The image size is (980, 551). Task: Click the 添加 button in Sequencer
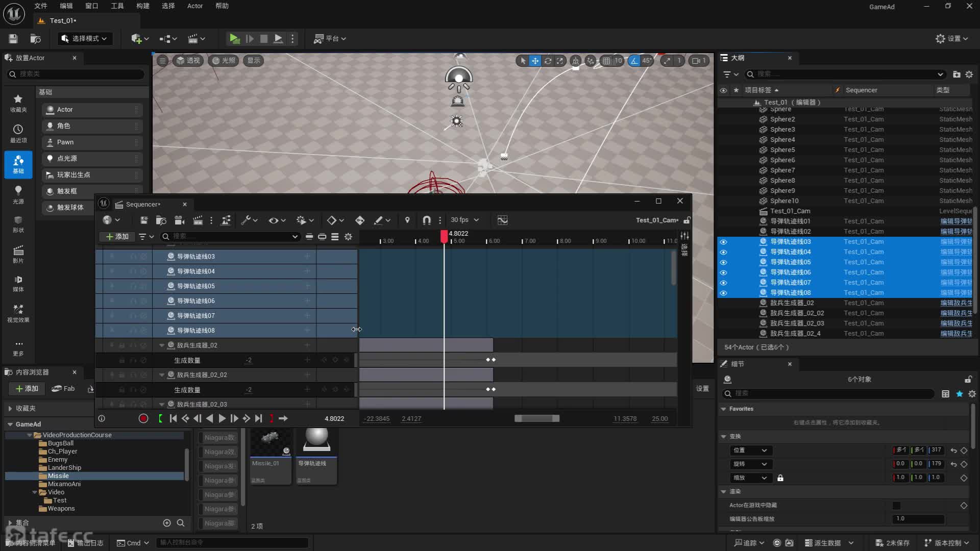click(117, 236)
